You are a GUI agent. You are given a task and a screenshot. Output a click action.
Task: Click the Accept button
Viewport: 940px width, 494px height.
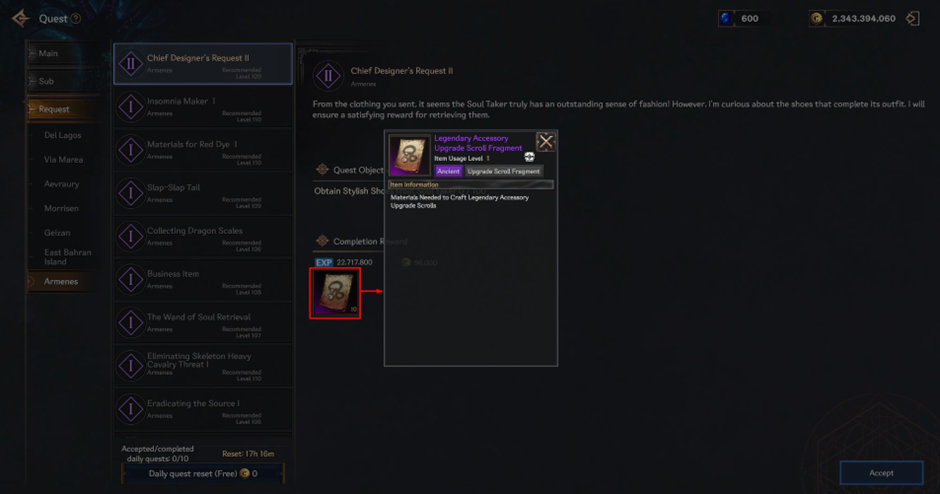881,473
